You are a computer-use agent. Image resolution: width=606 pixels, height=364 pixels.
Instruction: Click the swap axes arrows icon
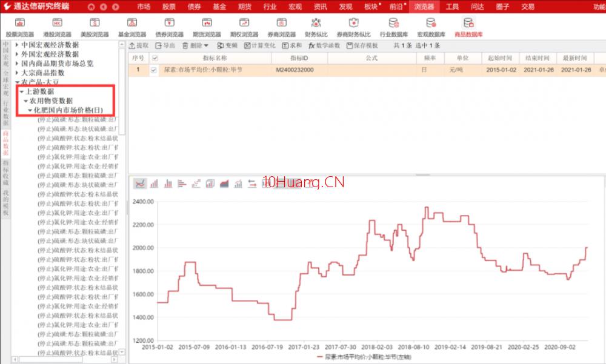point(252,184)
